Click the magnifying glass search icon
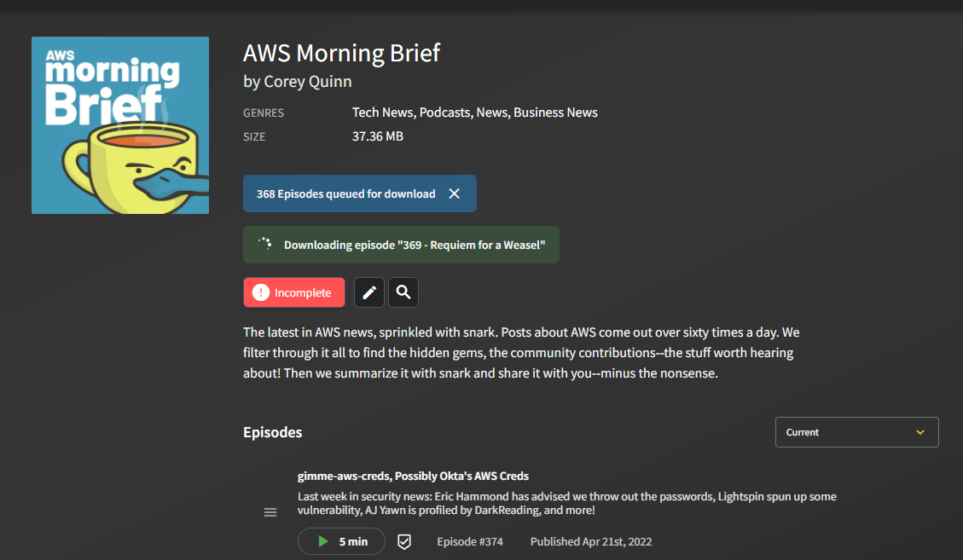This screenshot has width=963, height=560. click(x=403, y=292)
